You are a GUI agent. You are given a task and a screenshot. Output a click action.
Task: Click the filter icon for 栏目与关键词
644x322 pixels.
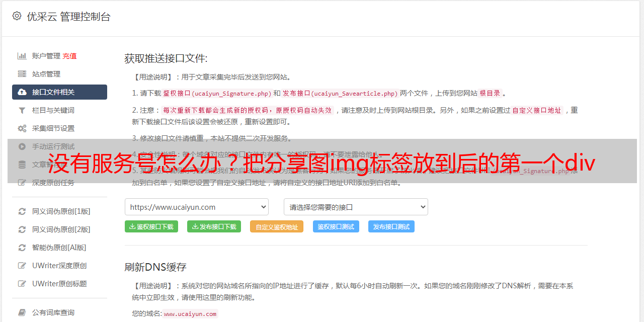(x=22, y=110)
